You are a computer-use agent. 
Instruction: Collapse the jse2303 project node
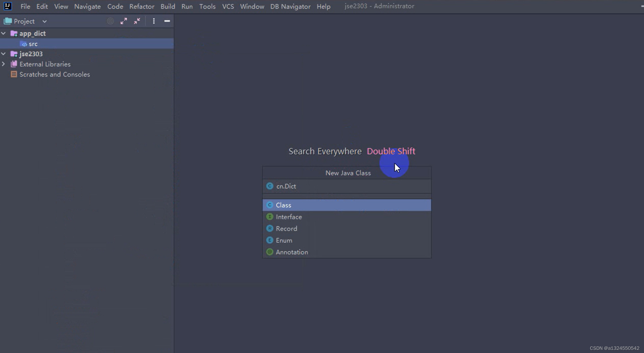coord(3,54)
